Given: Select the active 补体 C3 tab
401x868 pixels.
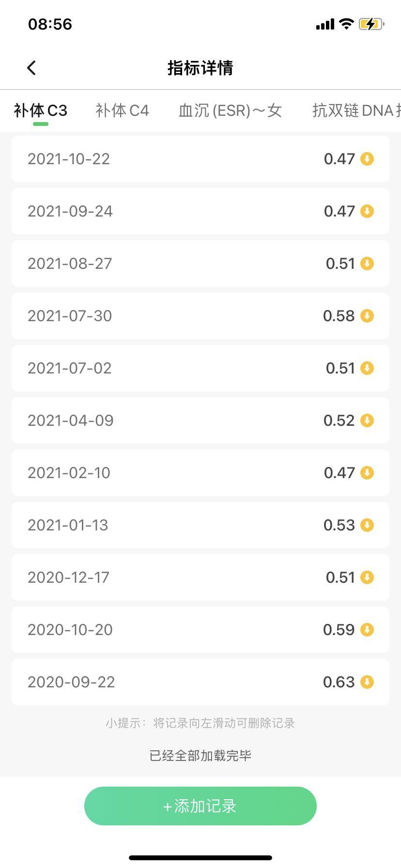Looking at the screenshot, I should (x=41, y=110).
